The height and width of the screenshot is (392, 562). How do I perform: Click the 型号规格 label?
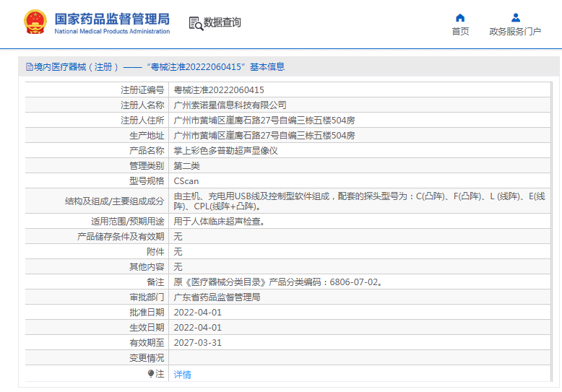point(147,181)
